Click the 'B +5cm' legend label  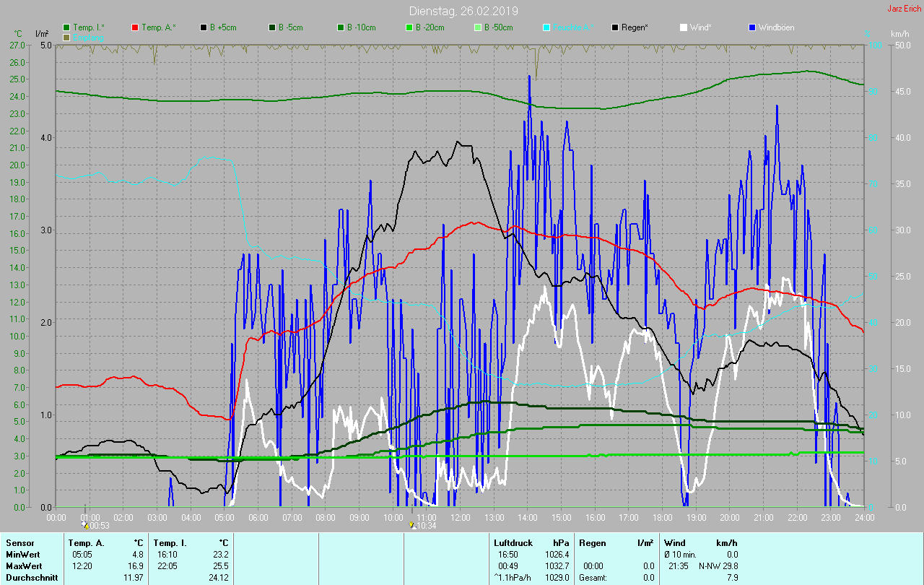[224, 27]
